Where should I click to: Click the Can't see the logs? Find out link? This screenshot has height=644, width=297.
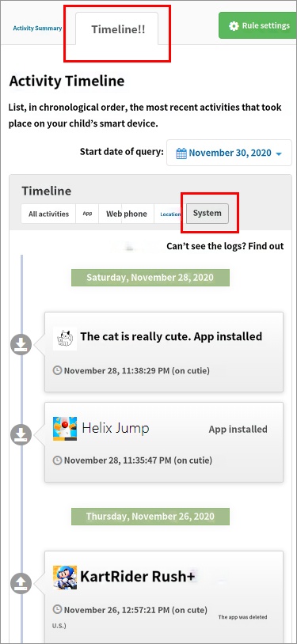pyautogui.click(x=225, y=246)
